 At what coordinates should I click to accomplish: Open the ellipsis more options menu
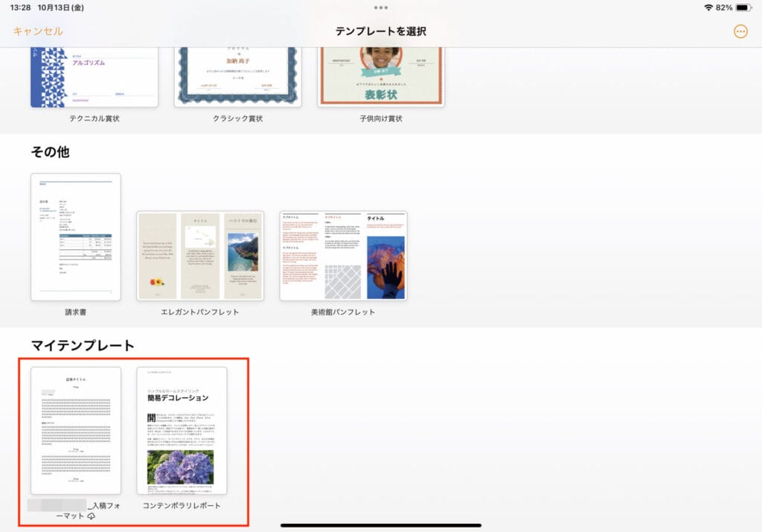740,31
